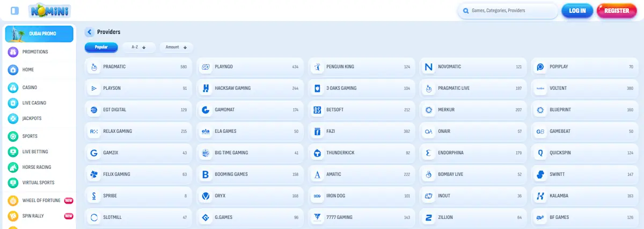The height and width of the screenshot is (229, 644).
Task: Click the Quickspin Q logo
Action: pyautogui.click(x=540, y=153)
